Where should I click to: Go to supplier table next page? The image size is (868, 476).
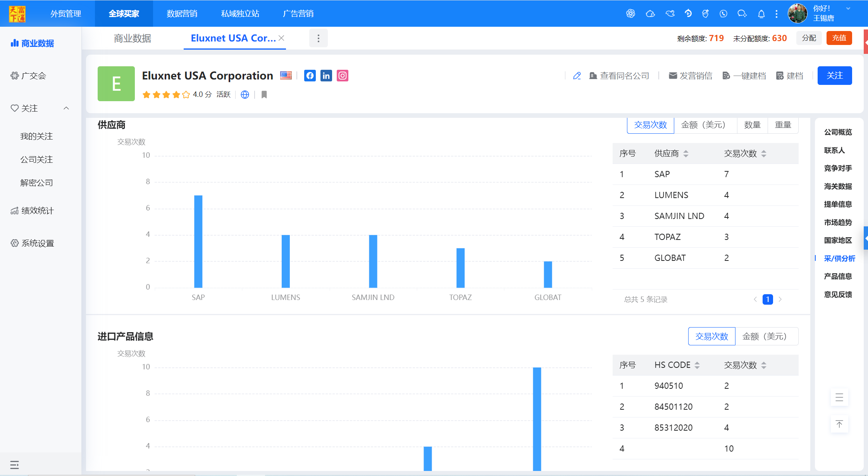(x=780, y=299)
